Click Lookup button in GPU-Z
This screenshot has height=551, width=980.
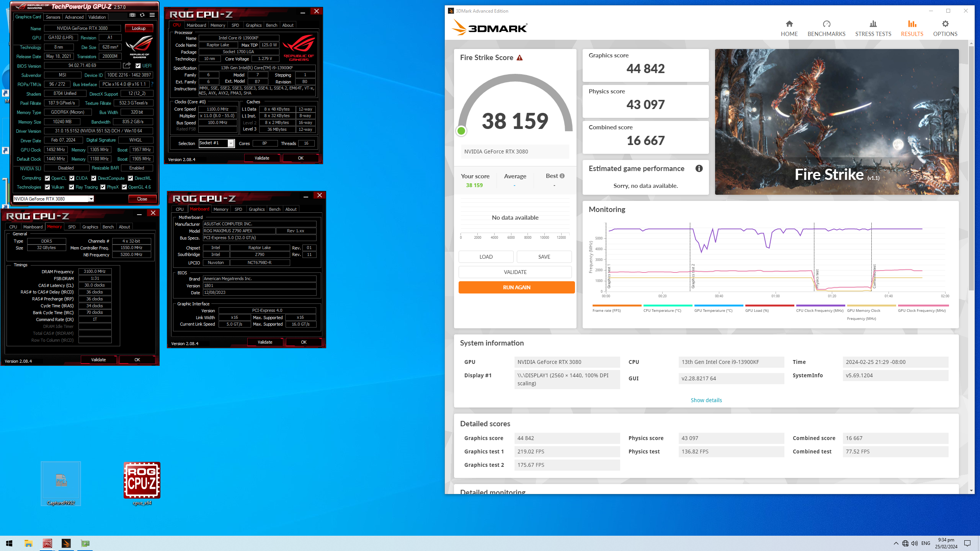(139, 28)
